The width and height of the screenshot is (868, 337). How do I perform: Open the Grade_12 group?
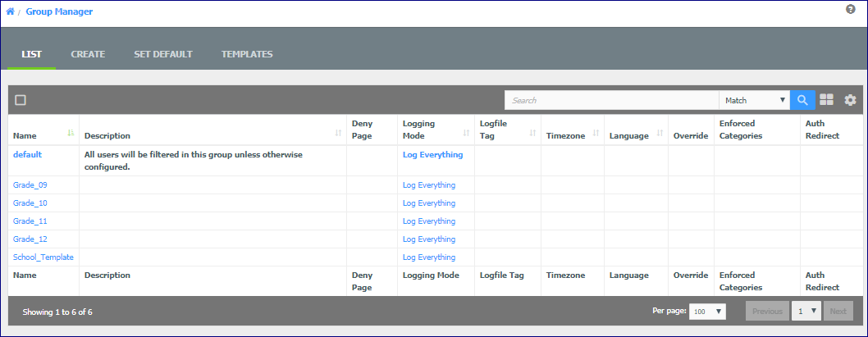[30, 239]
